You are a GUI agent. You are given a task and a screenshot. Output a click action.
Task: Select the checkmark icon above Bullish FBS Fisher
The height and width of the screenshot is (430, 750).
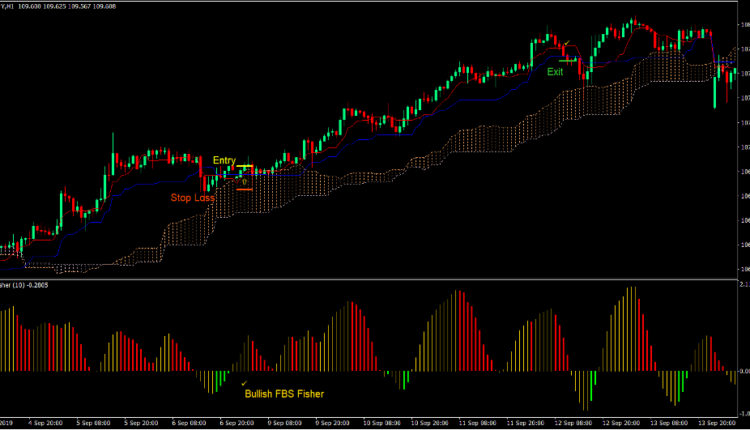(244, 382)
